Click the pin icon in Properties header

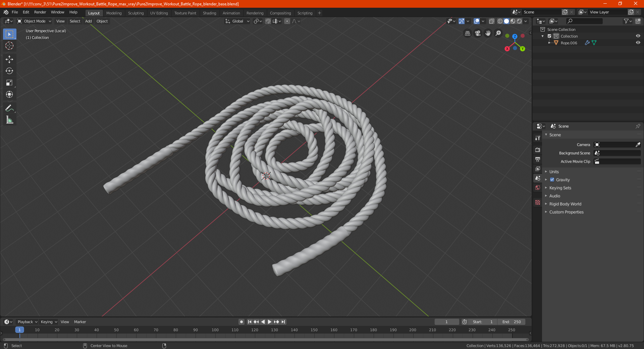coord(638,126)
